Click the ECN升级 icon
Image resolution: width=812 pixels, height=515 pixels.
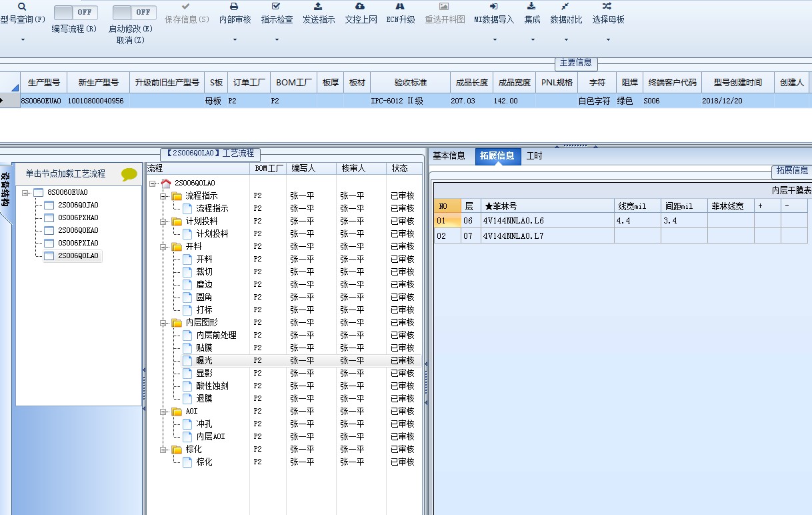[400, 6]
